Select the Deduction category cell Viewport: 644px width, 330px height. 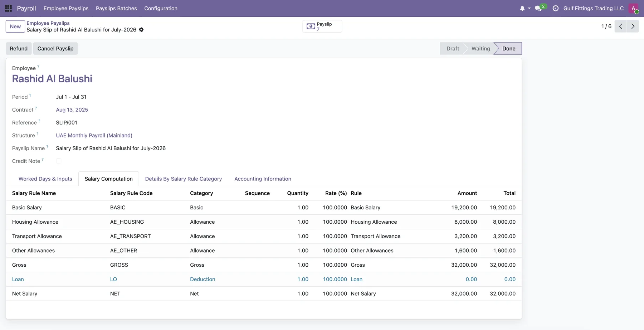(x=203, y=279)
